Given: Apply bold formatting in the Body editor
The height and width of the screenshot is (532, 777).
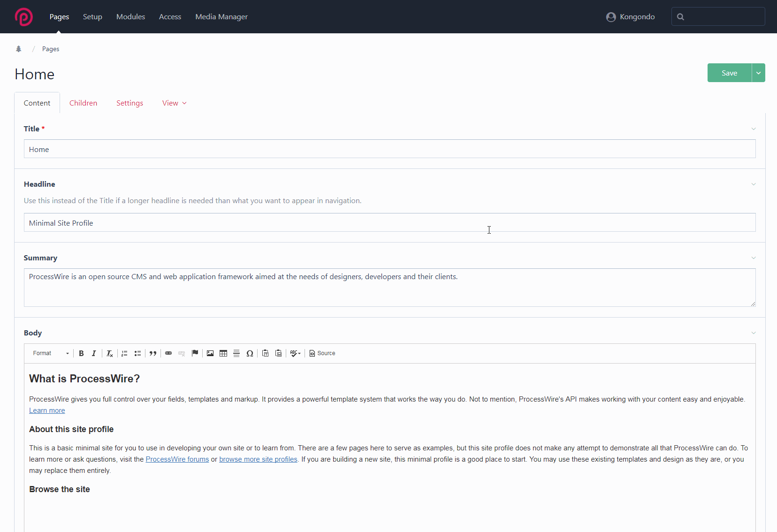Looking at the screenshot, I should click(x=81, y=353).
